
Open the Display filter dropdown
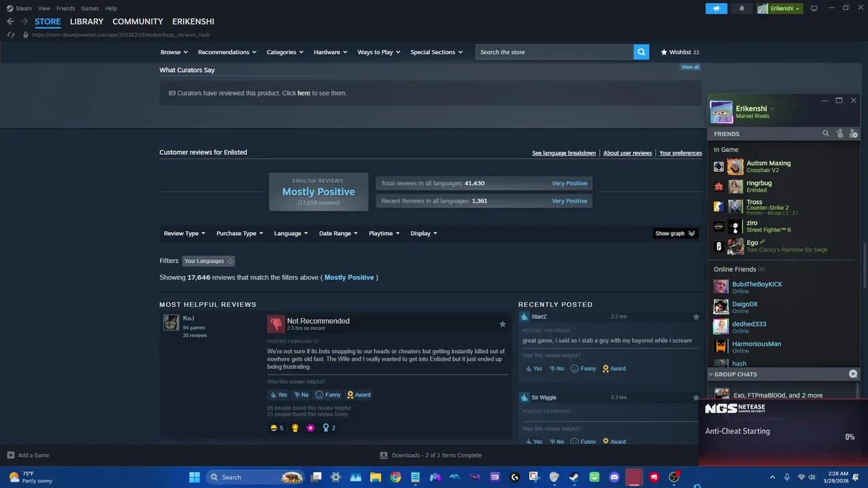tap(424, 233)
